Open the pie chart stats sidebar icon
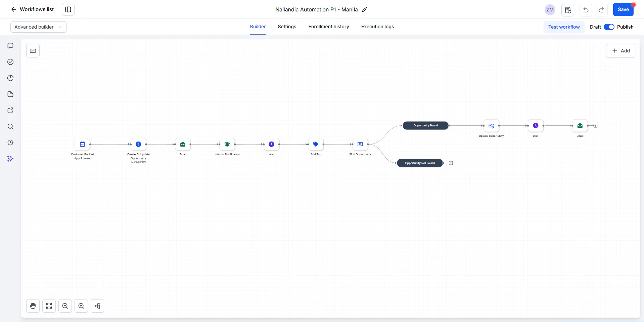Screen dimensions: 644x322 (x=10, y=78)
